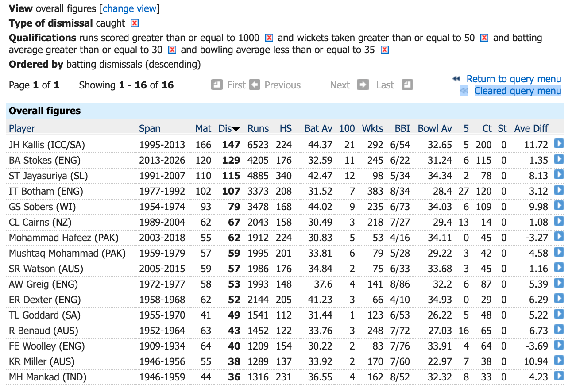This screenshot has width=572, height=392.
Task: Click player name BA Stokes (ENG)
Action: click(45, 160)
